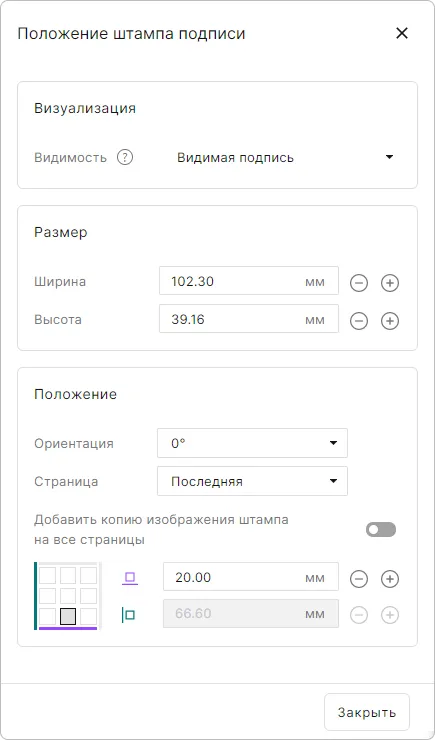Increase Высота with the plus button
This screenshot has width=435, height=740.
pos(390,321)
